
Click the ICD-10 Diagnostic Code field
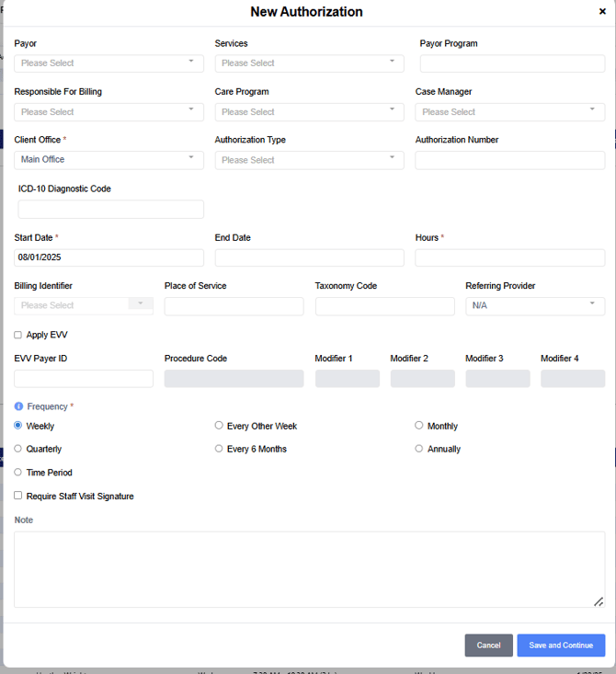(110, 210)
